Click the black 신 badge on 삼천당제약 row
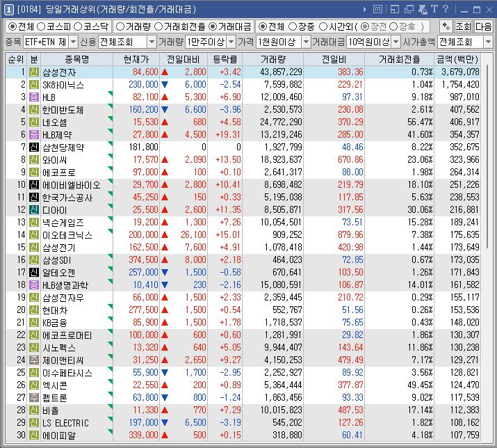Viewport: 497px width, 448px height. (x=34, y=147)
